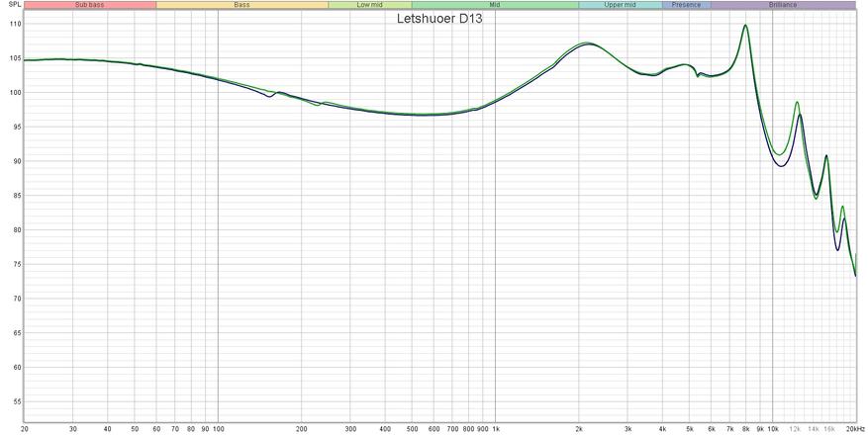Click the 75 dB axis value
Image resolution: width=868 pixels, height=435 pixels.
17,265
